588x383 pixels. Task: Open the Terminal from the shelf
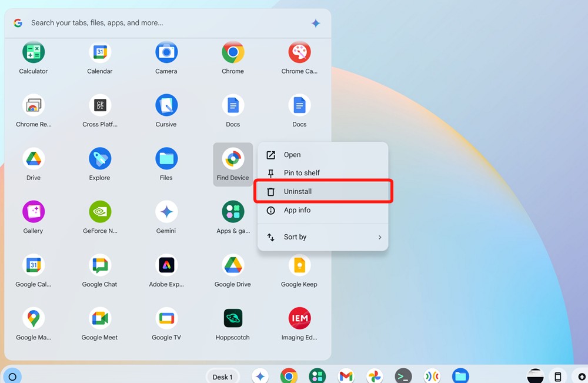coord(403,376)
